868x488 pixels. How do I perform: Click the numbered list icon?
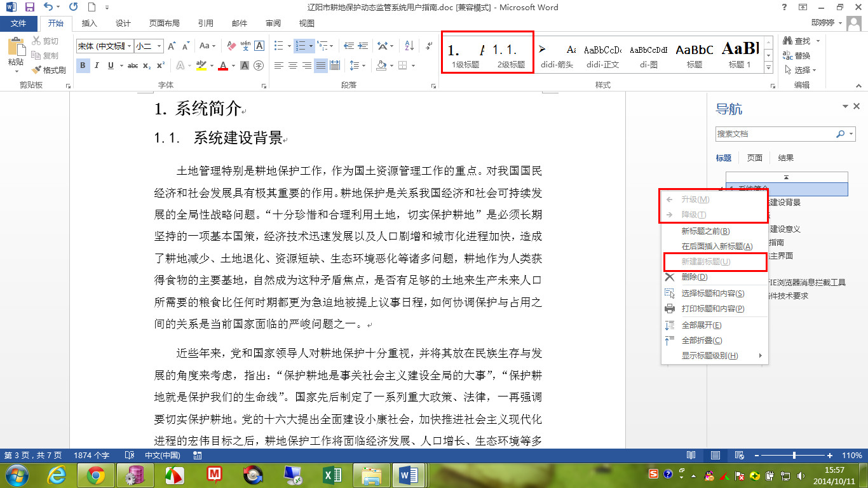pyautogui.click(x=300, y=46)
